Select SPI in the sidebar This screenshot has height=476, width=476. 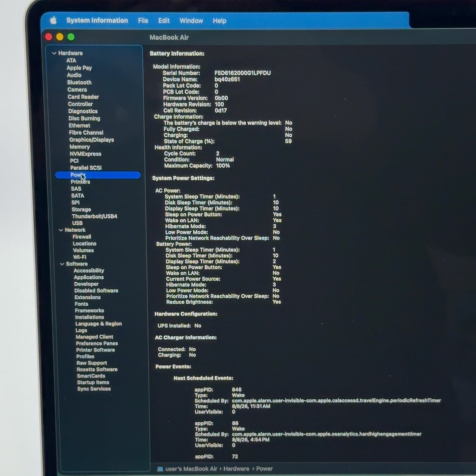pos(75,203)
